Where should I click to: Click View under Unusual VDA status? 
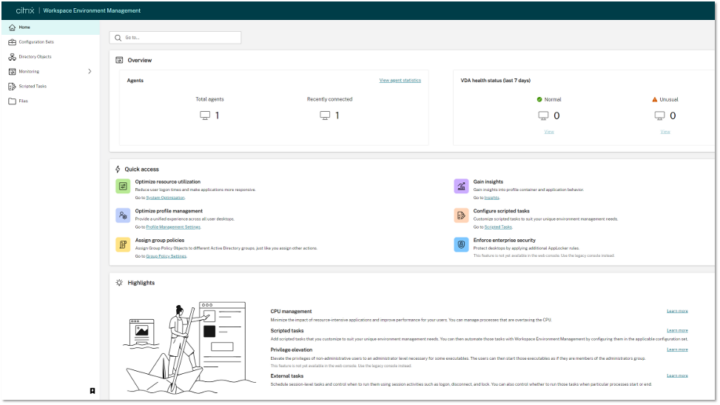(665, 131)
